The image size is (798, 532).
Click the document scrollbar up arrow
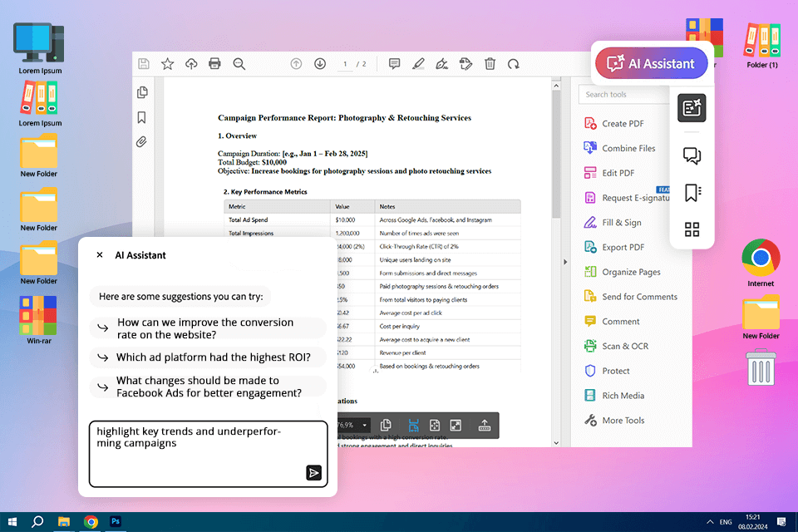tap(556, 86)
